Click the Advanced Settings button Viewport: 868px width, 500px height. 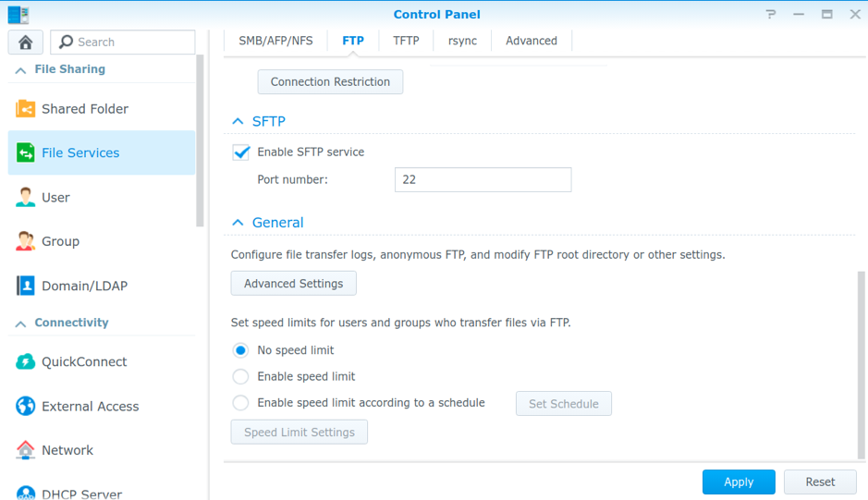click(293, 284)
